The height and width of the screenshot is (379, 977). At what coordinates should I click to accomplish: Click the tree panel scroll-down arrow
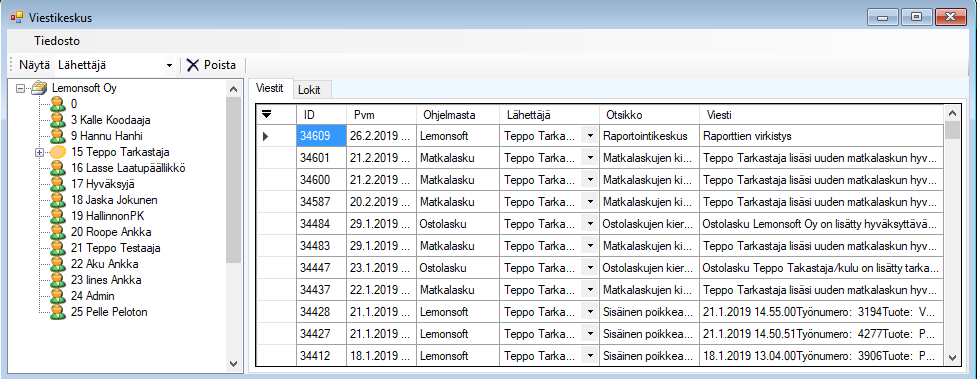[234, 363]
